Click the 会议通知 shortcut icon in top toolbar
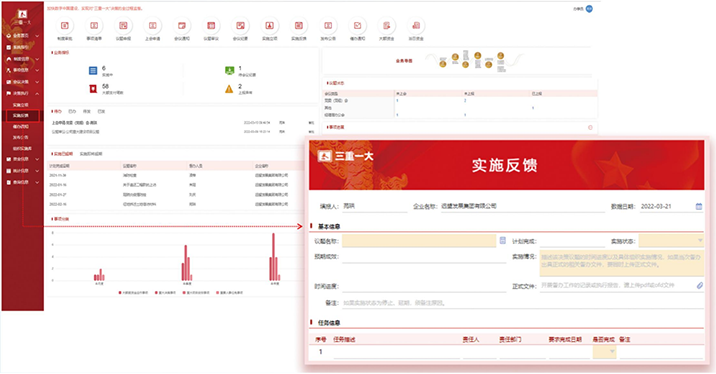This screenshot has height=374, width=716. 182,26
